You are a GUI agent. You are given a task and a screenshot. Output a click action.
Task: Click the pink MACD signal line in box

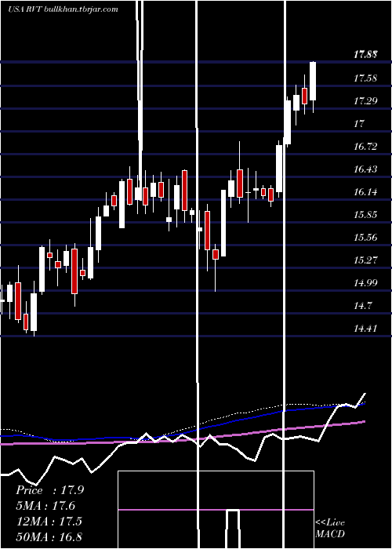[x=216, y=510]
